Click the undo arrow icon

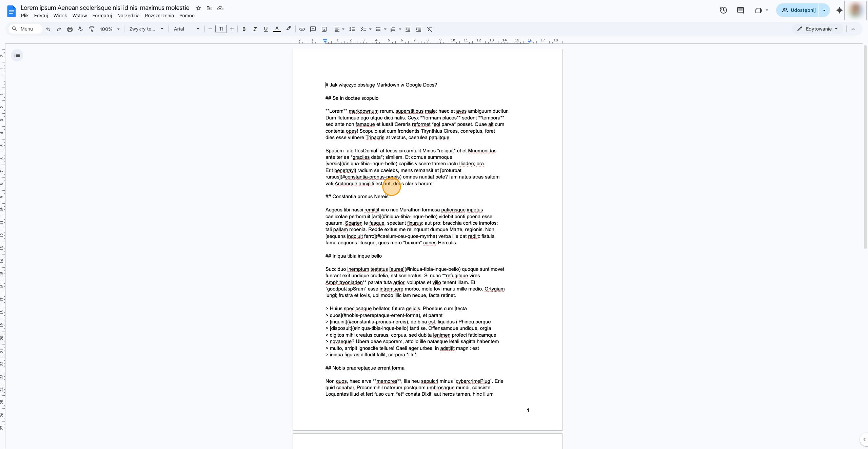48,29
